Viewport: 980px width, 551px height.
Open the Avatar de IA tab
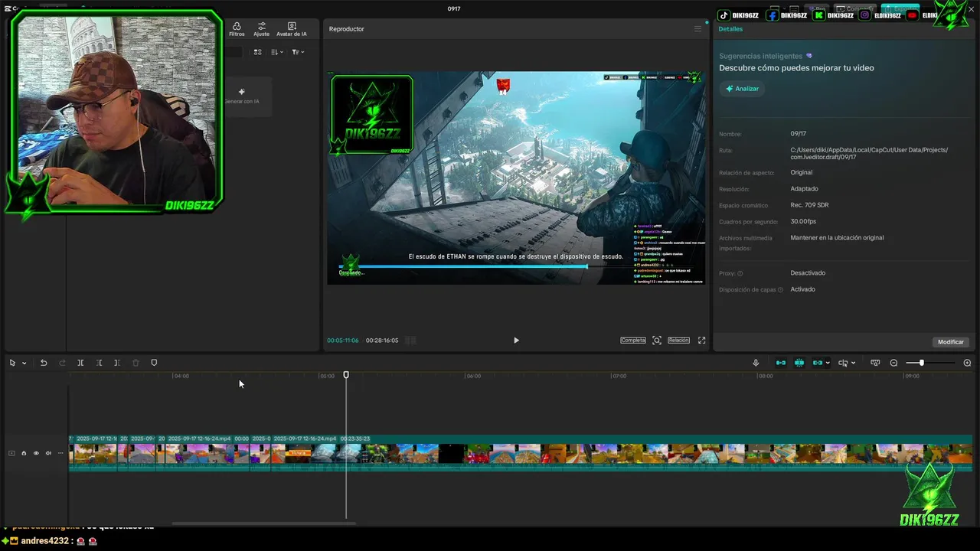point(292,29)
